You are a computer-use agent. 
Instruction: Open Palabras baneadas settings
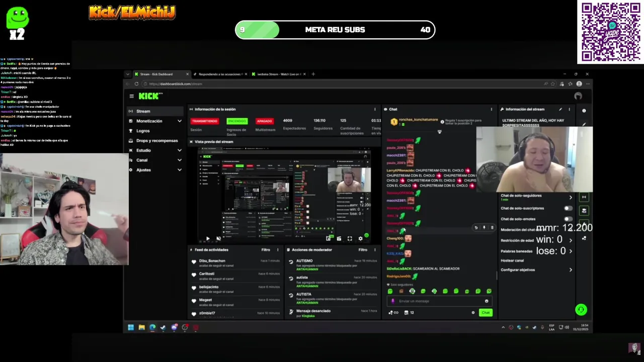[x=536, y=251]
